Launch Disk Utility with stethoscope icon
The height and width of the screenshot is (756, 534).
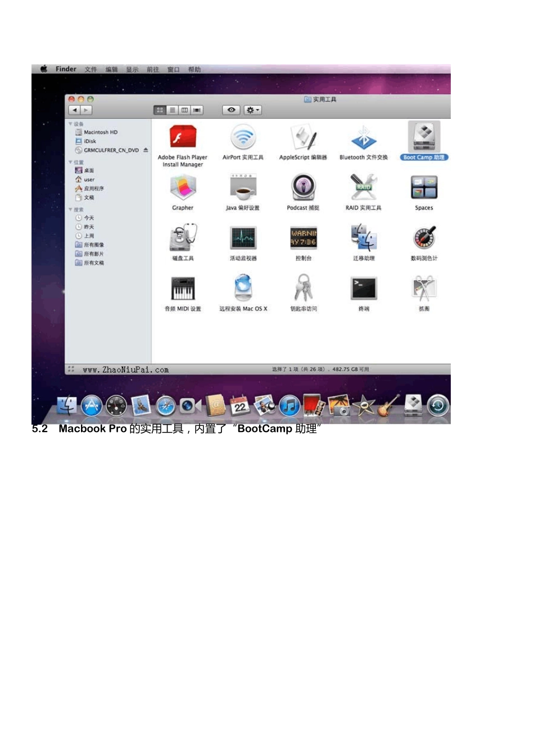coord(183,238)
